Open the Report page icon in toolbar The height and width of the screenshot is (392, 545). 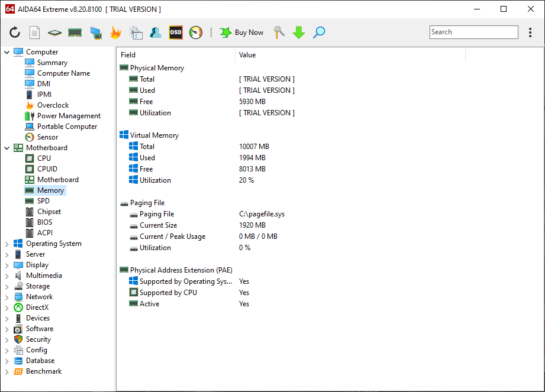(x=35, y=33)
